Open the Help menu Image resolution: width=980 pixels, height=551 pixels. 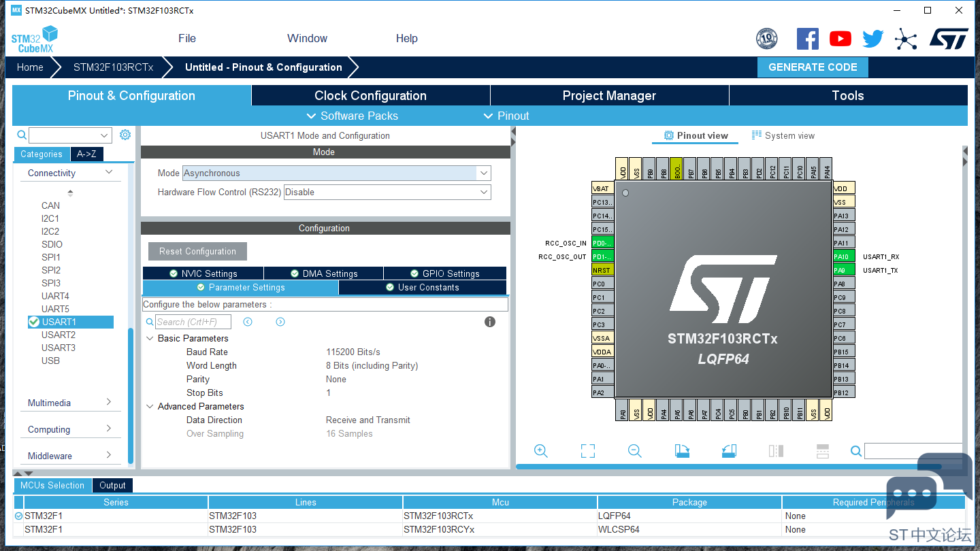(407, 39)
